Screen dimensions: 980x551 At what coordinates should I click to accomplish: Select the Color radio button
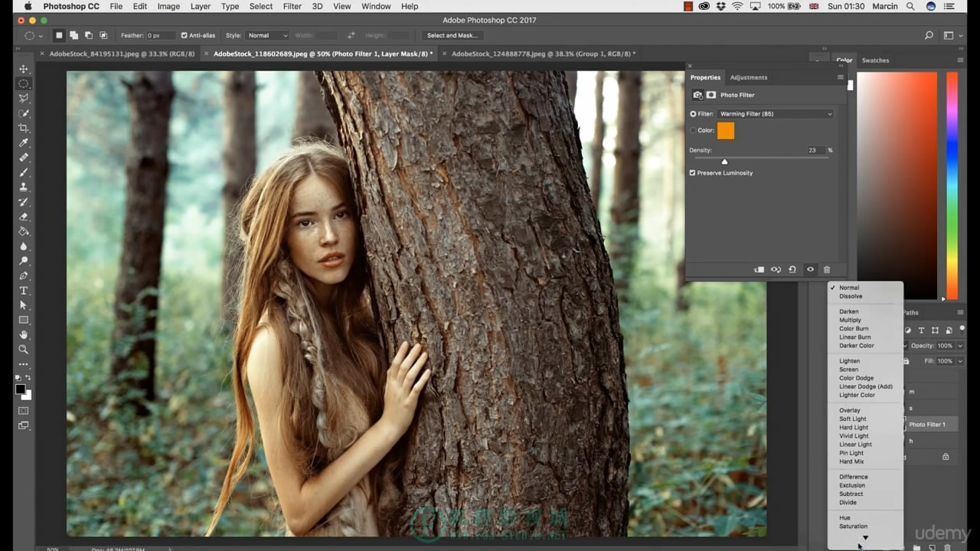693,130
